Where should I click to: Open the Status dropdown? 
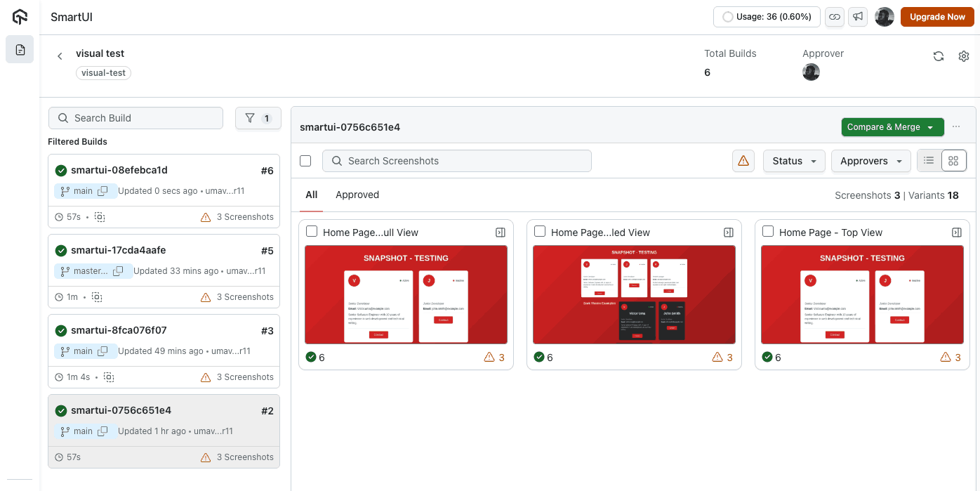coord(793,160)
